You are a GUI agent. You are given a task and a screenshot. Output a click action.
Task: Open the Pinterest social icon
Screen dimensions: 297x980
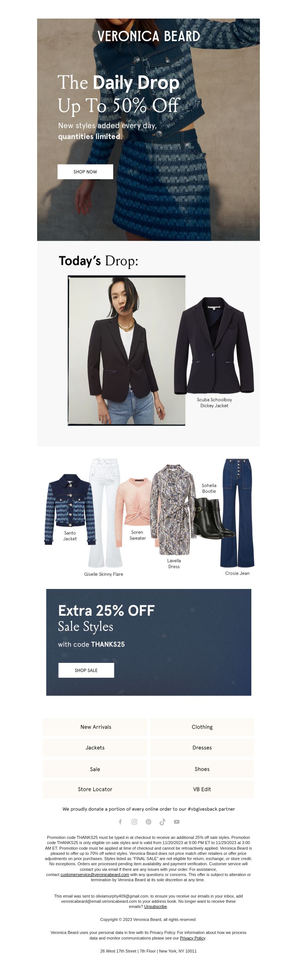coord(148,822)
